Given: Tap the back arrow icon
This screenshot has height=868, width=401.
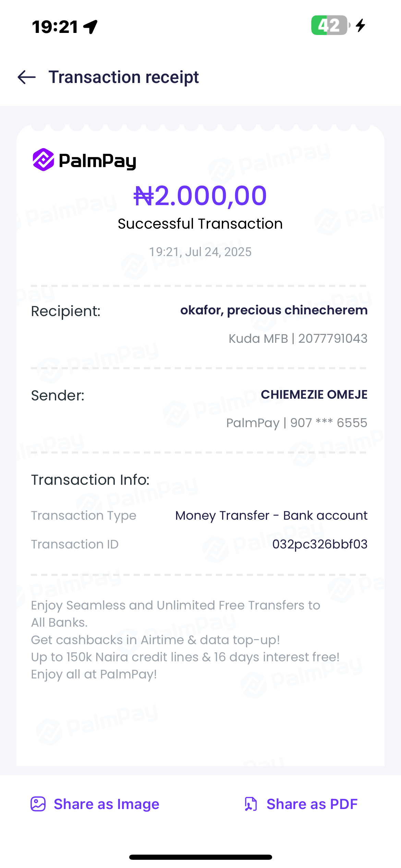Looking at the screenshot, I should (27, 77).
